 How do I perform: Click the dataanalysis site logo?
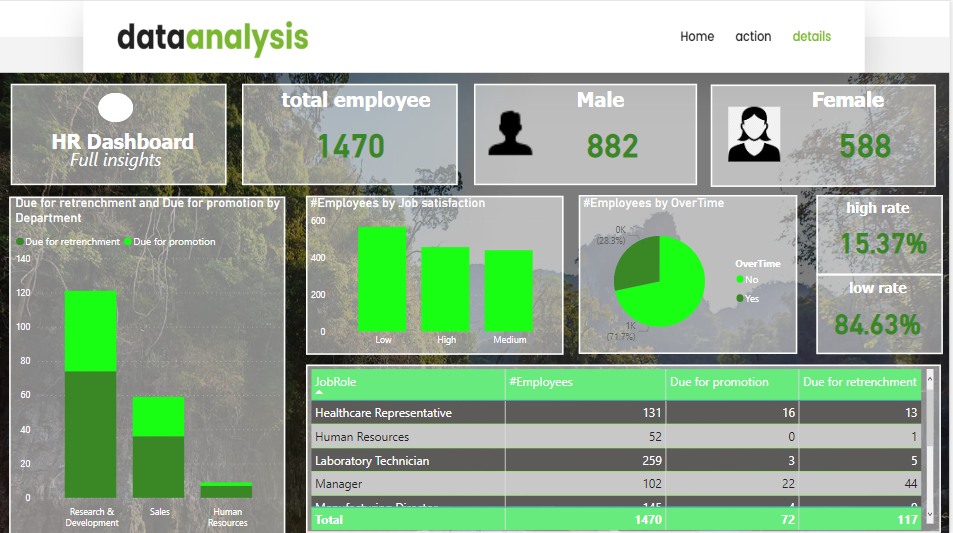212,37
